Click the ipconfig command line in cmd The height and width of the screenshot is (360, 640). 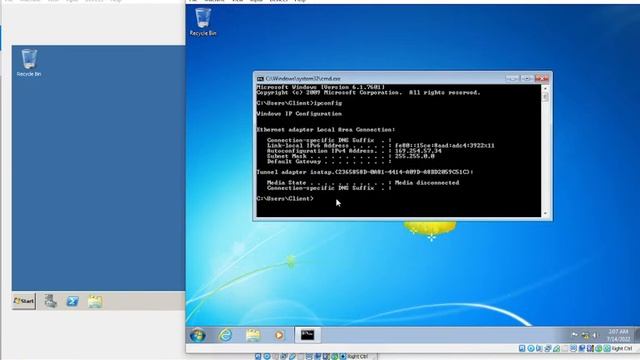click(299, 103)
